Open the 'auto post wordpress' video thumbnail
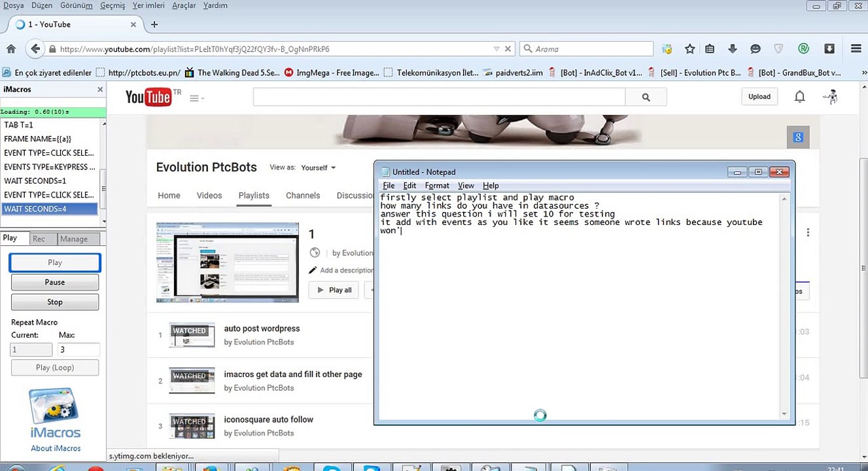 click(x=192, y=335)
